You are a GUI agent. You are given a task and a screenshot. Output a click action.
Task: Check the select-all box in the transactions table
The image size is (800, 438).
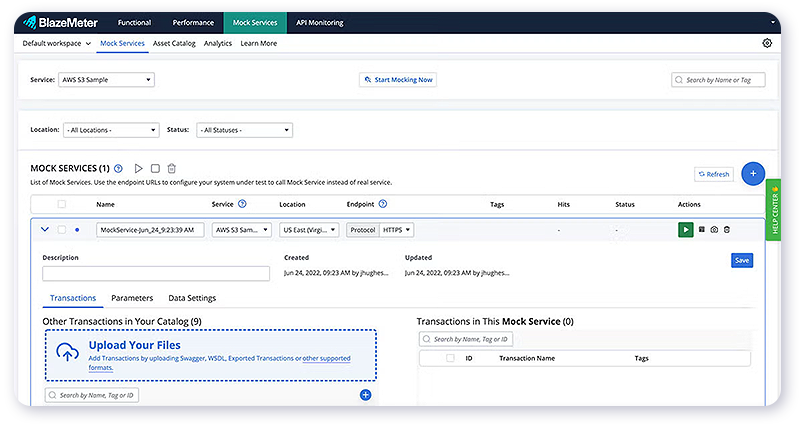[x=450, y=357]
